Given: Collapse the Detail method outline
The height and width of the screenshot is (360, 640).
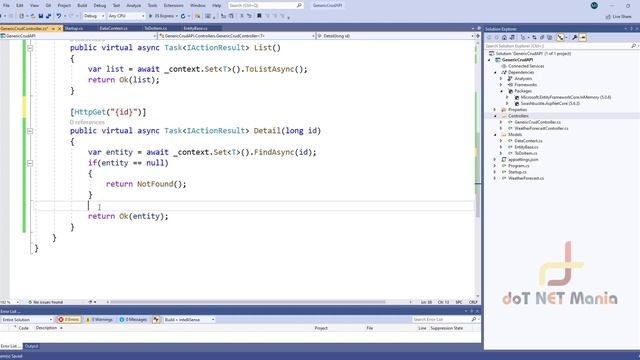Looking at the screenshot, I should (x=30, y=131).
